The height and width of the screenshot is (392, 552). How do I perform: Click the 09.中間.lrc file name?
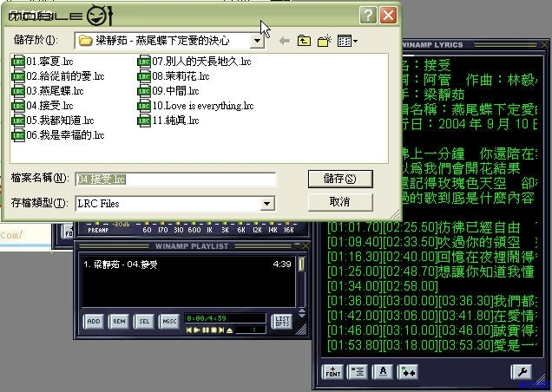pos(175,91)
